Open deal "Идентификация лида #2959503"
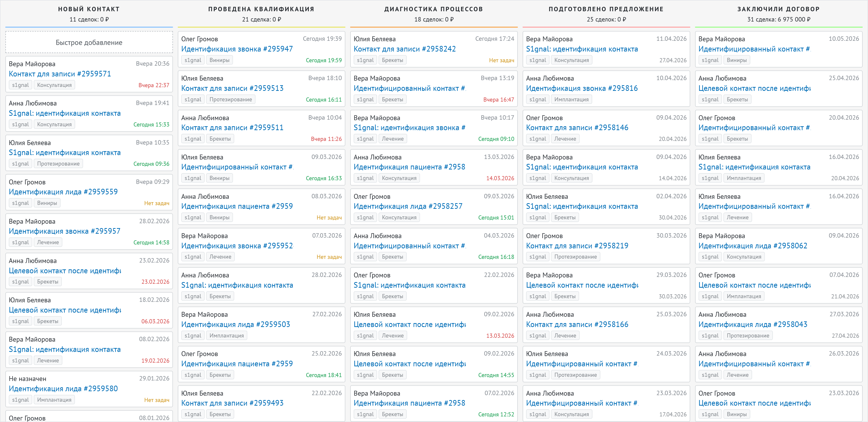Image resolution: width=868 pixels, height=422 pixels. [236, 325]
